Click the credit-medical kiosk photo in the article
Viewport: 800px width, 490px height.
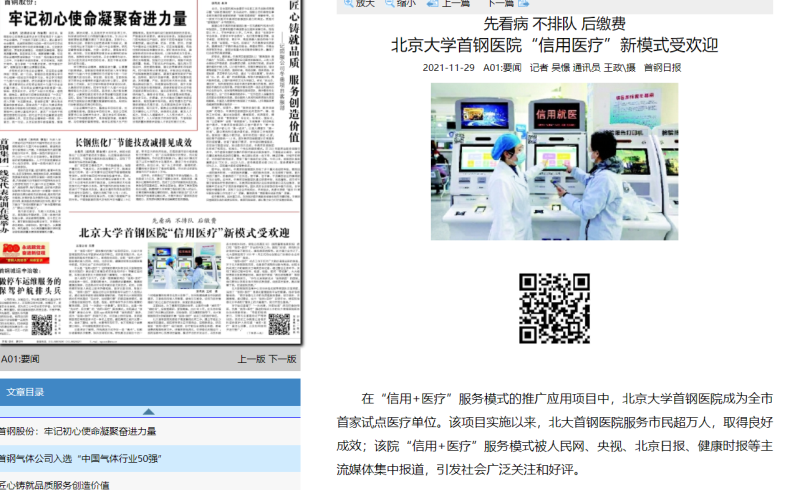[555, 161]
